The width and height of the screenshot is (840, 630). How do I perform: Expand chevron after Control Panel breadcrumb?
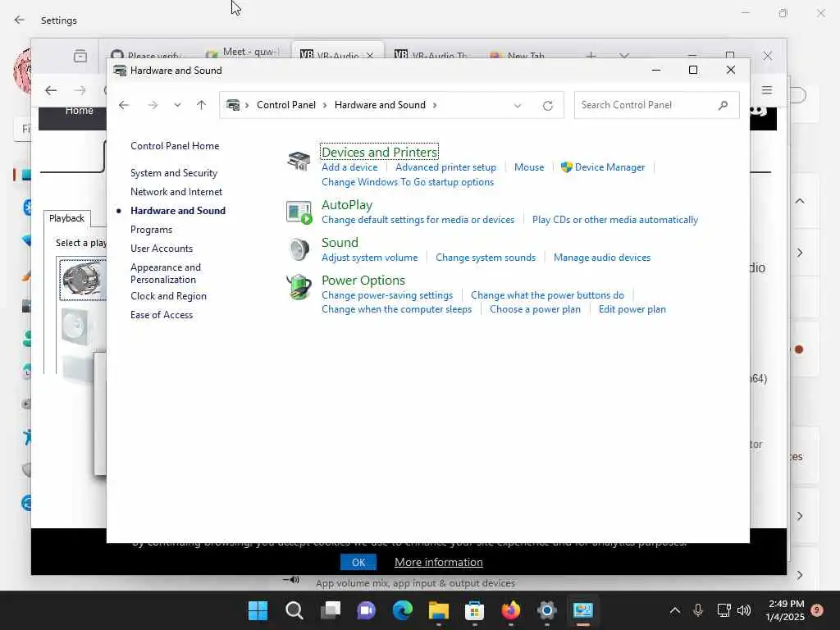click(325, 105)
